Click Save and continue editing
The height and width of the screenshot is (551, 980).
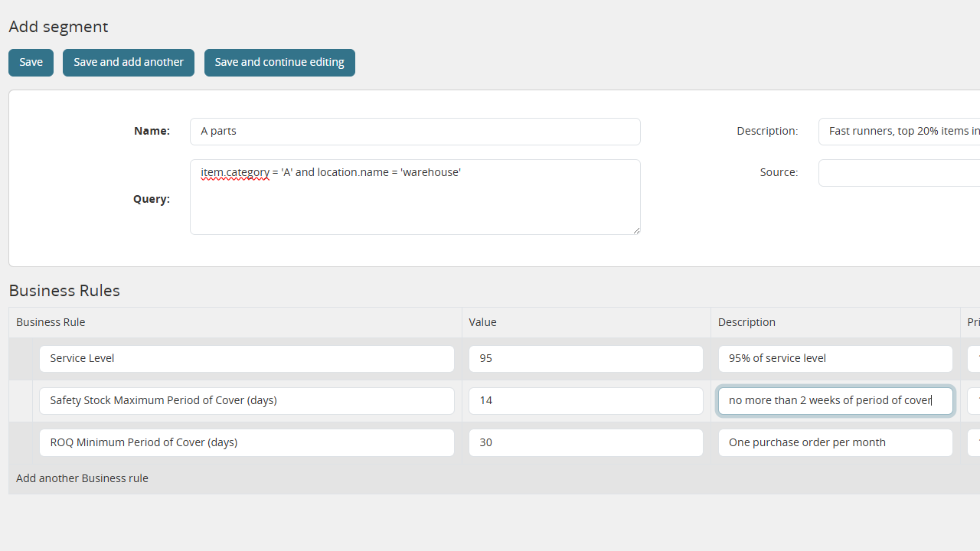[279, 63]
